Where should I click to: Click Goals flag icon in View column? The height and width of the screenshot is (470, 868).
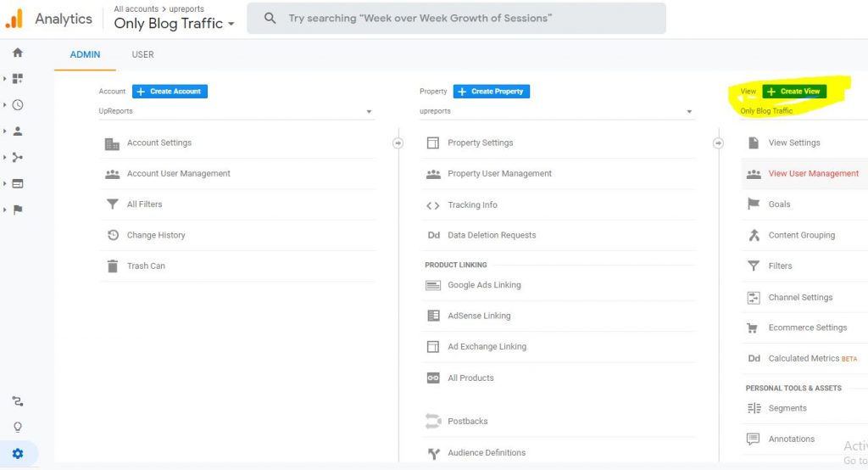(754, 204)
